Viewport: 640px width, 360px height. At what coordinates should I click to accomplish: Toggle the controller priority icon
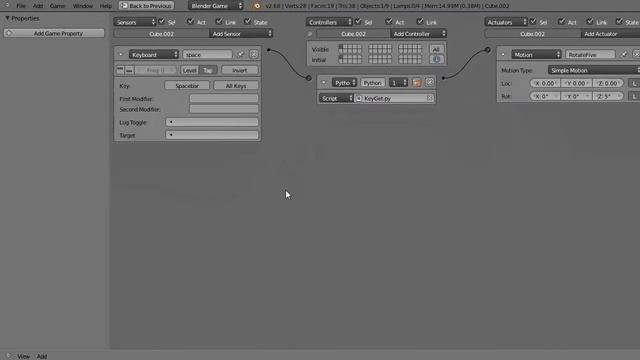coord(417,83)
